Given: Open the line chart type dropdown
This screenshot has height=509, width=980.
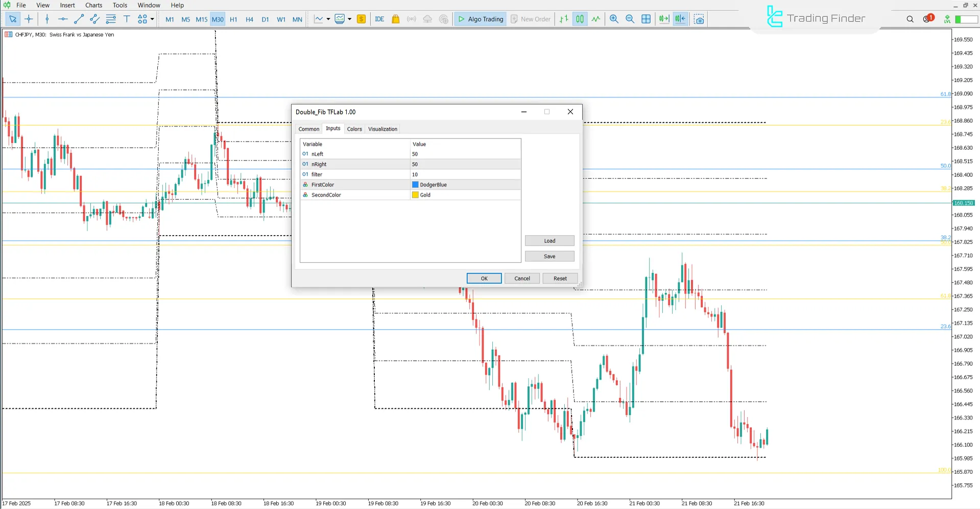Looking at the screenshot, I should coord(328,19).
